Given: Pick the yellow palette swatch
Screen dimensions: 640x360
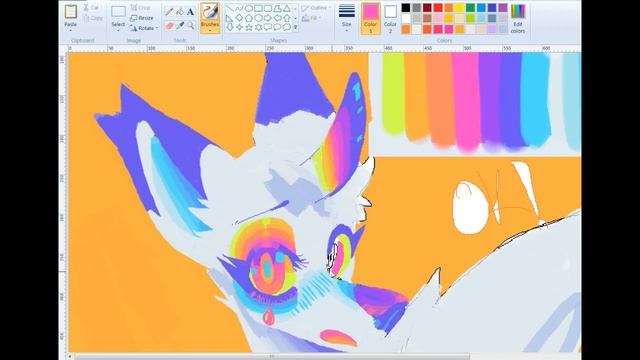Looking at the screenshot, I should pyautogui.click(x=460, y=8).
